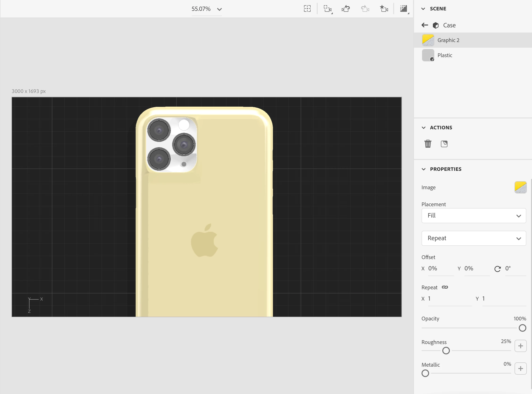532x394 pixels.
Task: Collapse the SCENE panel section
Action: [x=423, y=9]
